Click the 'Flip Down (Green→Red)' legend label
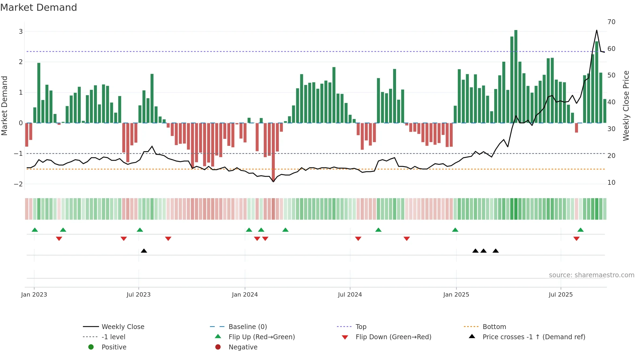644x362 pixels. (x=393, y=337)
